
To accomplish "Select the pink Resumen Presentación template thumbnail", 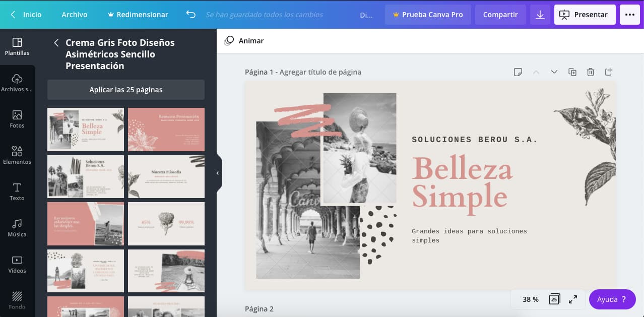I will click(166, 130).
